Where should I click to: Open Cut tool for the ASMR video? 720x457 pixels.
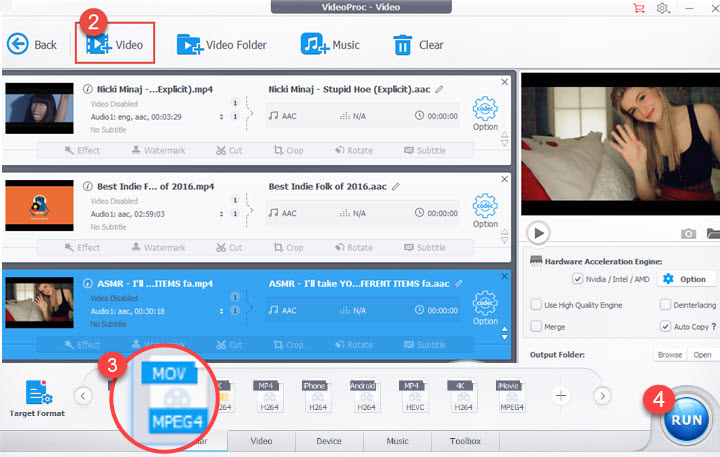229,344
